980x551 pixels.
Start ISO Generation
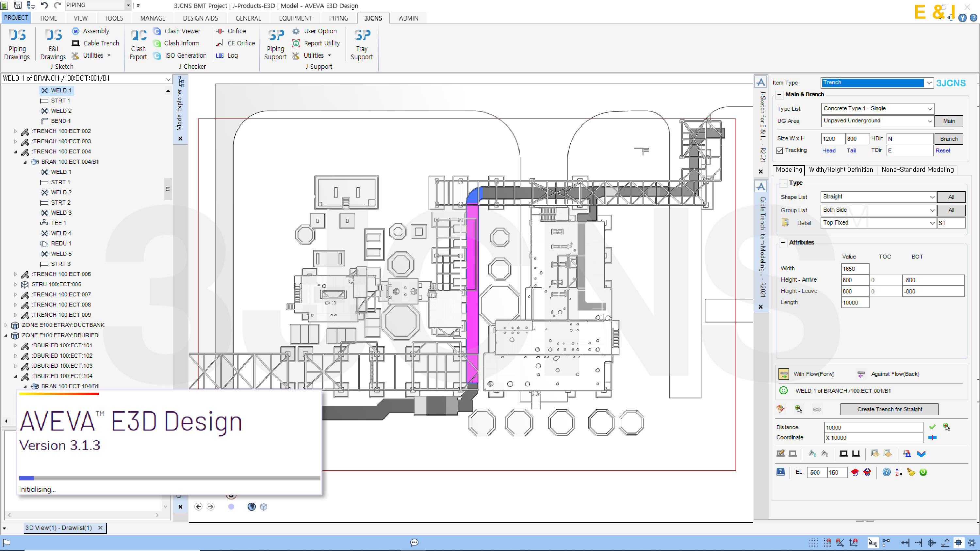pos(180,55)
